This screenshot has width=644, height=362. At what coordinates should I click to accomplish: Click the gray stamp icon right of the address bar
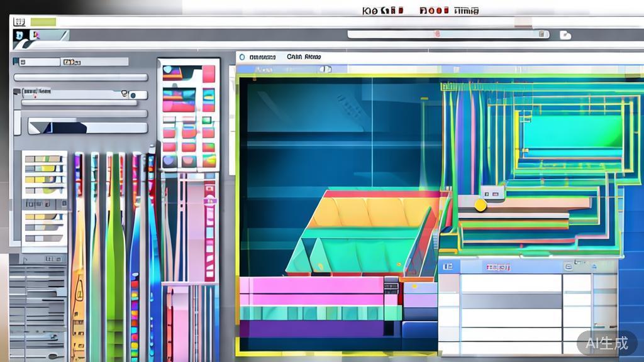pyautogui.click(x=542, y=34)
